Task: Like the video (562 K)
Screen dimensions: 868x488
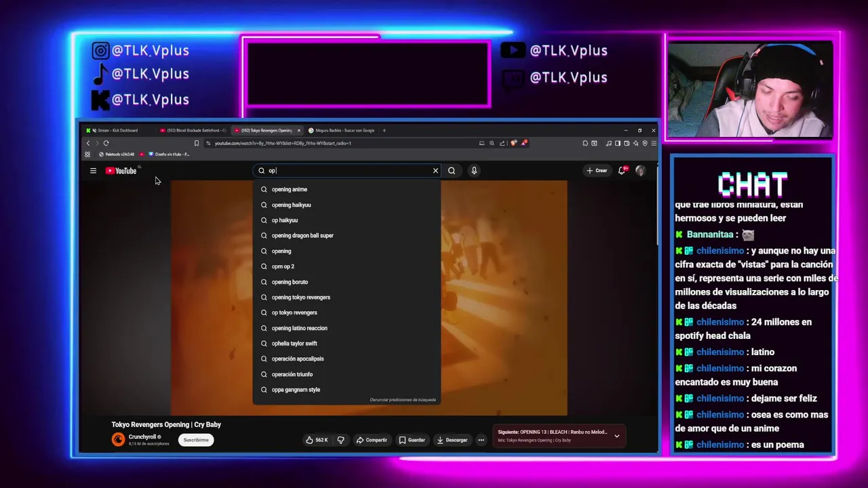Action: click(x=317, y=440)
